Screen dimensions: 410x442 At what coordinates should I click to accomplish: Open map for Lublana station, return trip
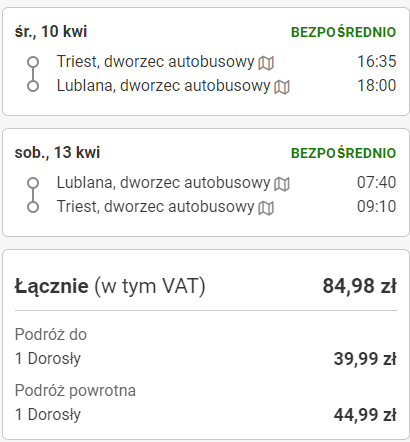point(282,184)
